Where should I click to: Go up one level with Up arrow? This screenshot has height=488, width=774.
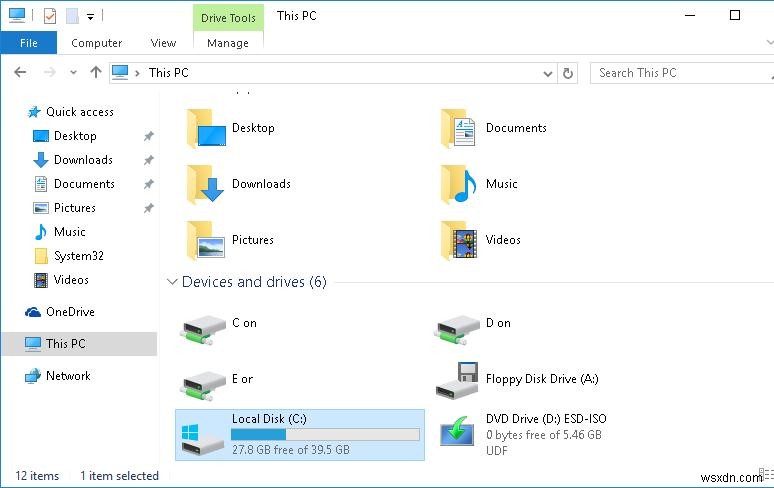(x=96, y=73)
